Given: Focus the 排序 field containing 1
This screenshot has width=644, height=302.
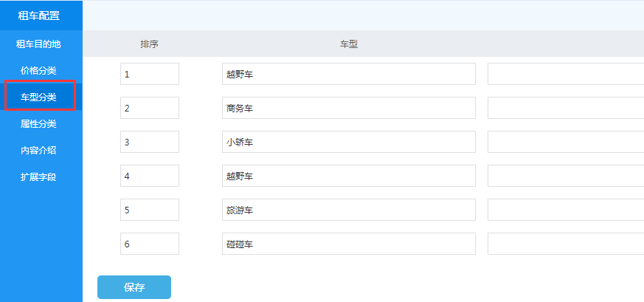Looking at the screenshot, I should pos(150,74).
